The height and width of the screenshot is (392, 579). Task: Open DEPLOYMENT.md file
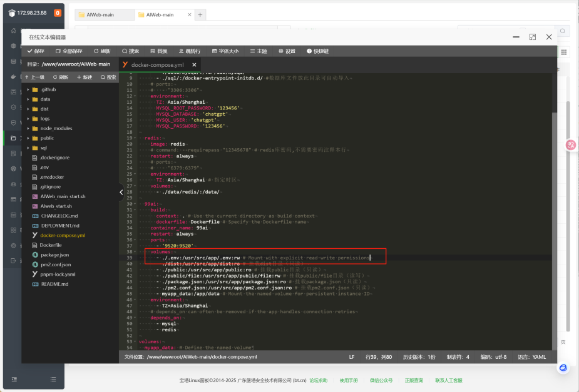pos(60,226)
